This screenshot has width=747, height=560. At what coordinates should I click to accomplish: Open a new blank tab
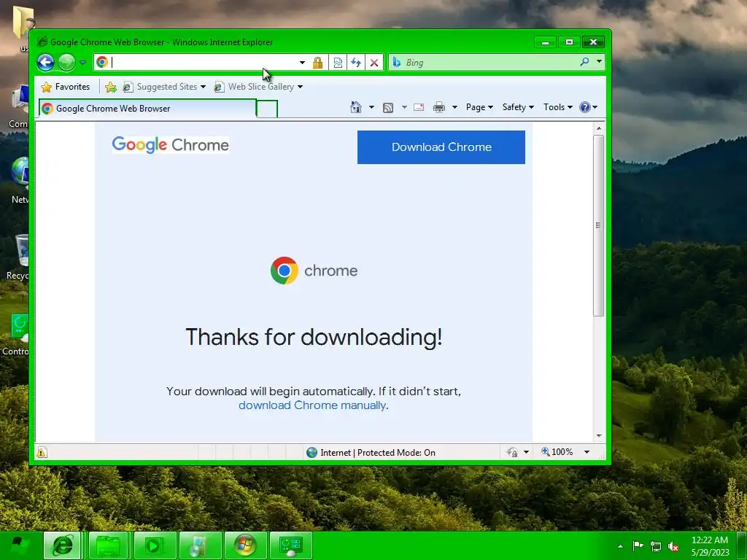267,109
